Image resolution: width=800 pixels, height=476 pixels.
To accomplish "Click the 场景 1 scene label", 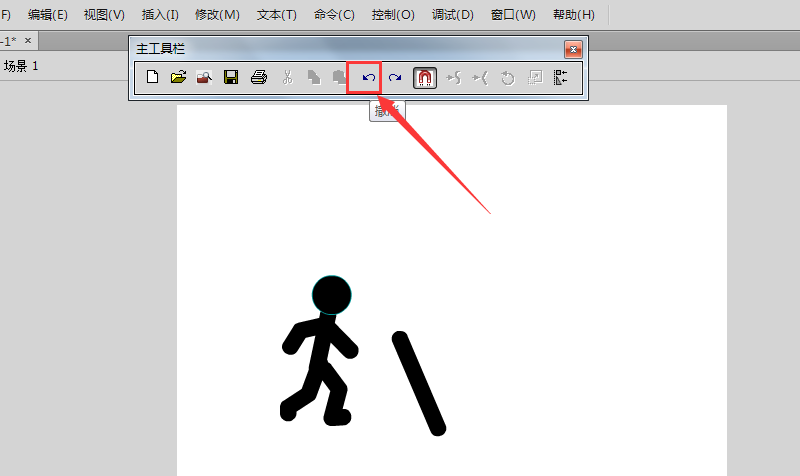I will tap(21, 66).
